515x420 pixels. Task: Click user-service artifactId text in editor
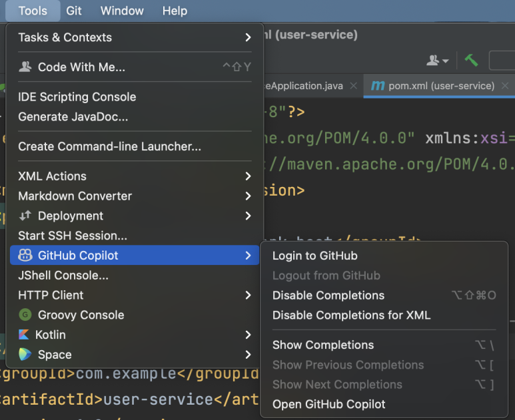[x=159, y=399]
